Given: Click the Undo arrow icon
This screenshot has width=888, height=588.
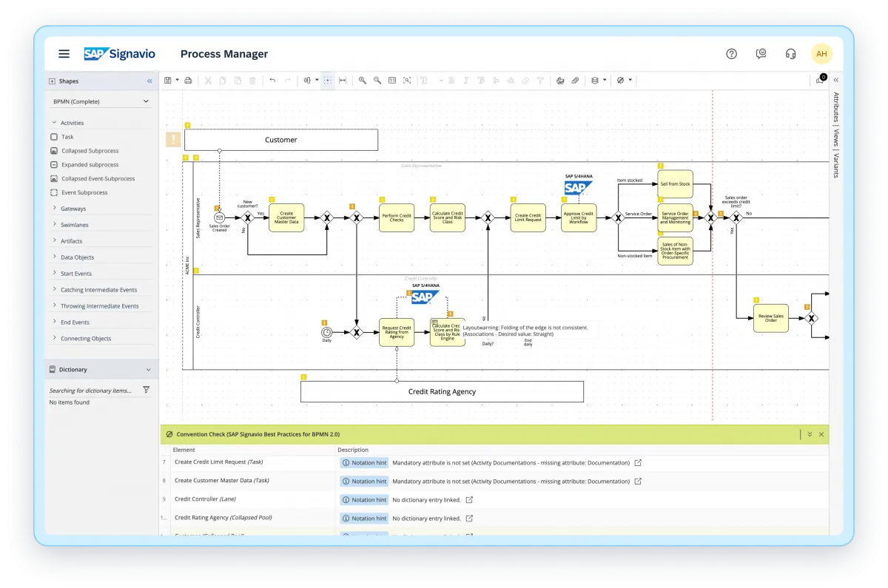Looking at the screenshot, I should click(272, 80).
